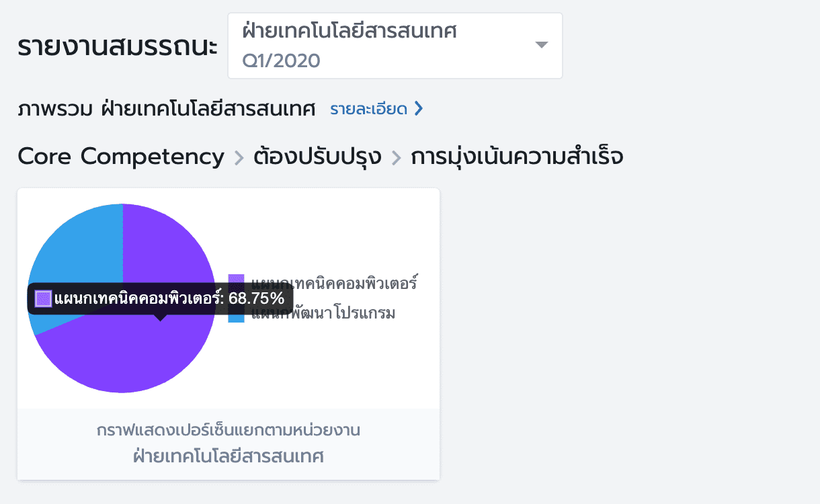The height and width of the screenshot is (504, 820).
Task: Click the กราฟแสดงเปอร์เซ็นแยกตามหน่วยงาน chart caption
Action: (229, 430)
